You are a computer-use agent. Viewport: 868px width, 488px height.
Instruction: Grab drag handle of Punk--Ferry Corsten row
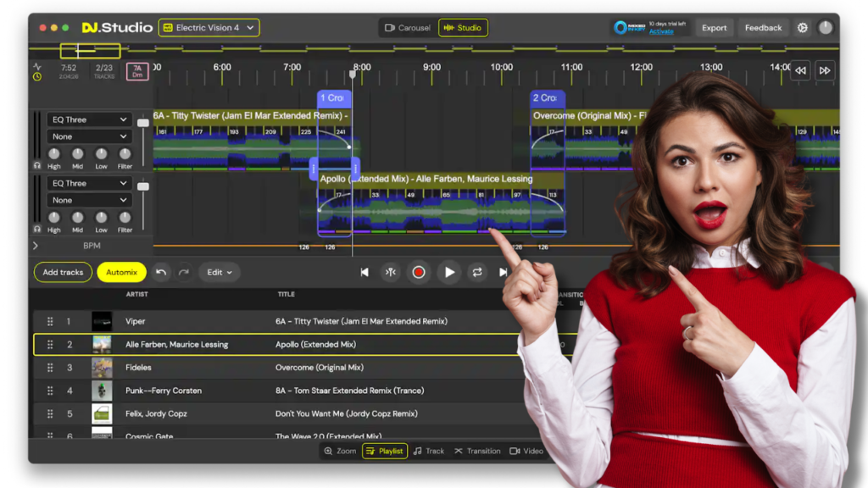(50, 391)
